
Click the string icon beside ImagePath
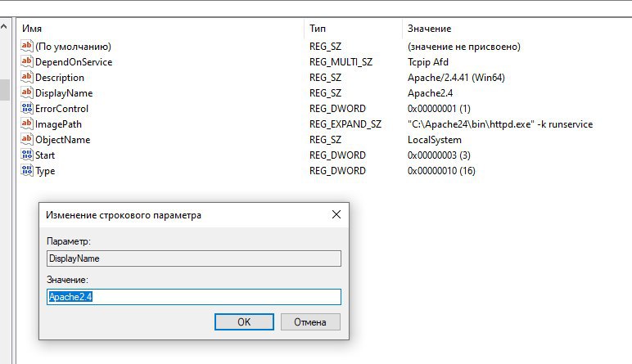[x=26, y=124]
